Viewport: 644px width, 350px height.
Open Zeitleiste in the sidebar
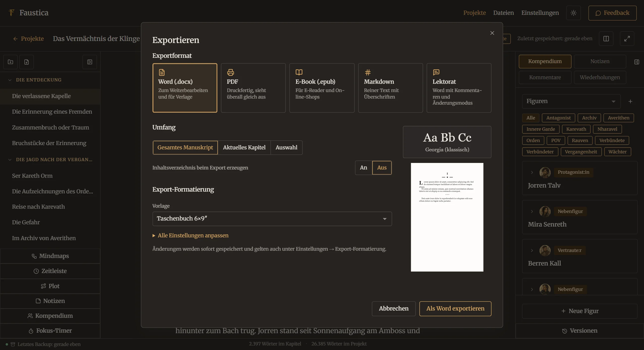50,271
